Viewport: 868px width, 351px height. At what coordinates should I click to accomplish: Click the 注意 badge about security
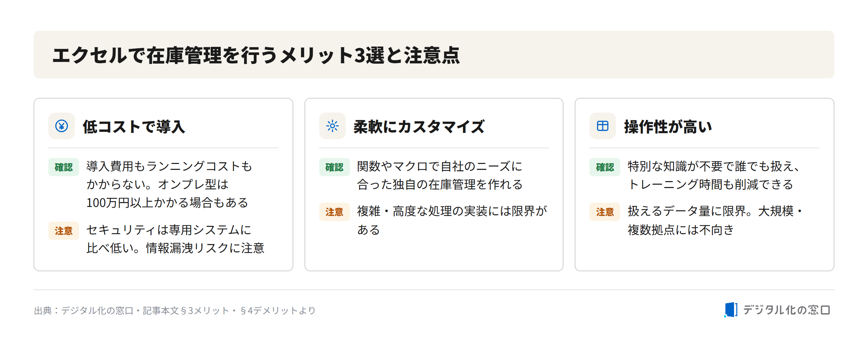point(64,231)
